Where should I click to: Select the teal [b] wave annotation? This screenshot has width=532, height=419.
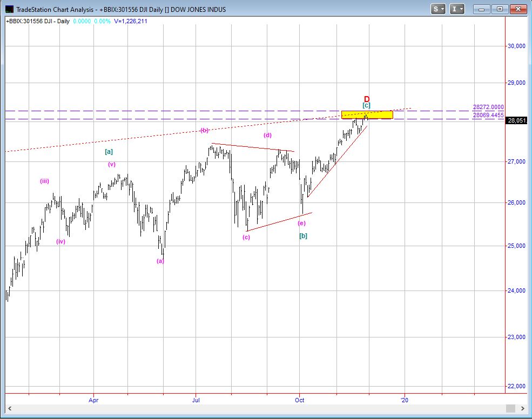click(x=303, y=236)
